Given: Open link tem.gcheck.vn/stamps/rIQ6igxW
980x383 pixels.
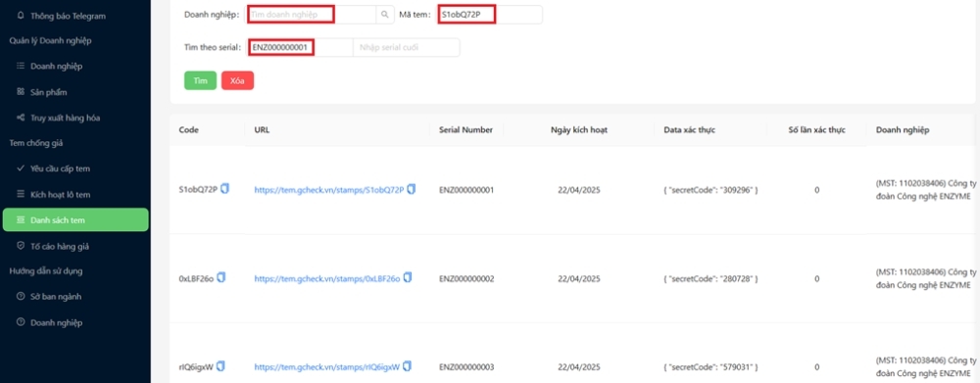Looking at the screenshot, I should pos(327,366).
